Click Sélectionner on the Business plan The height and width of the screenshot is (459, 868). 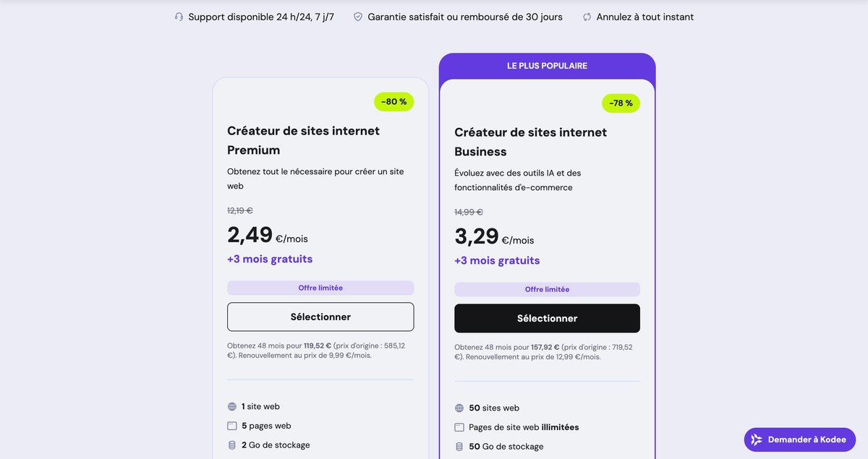[547, 318]
